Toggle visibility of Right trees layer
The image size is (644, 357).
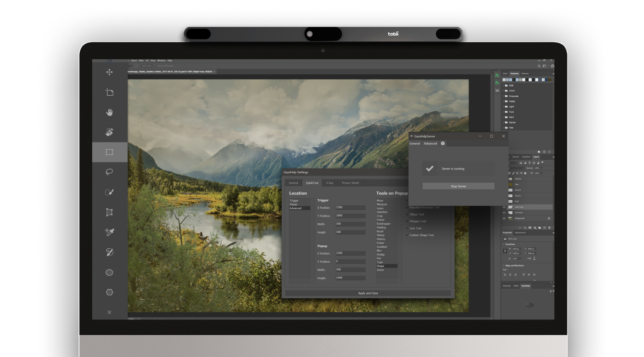pyautogui.click(x=504, y=207)
